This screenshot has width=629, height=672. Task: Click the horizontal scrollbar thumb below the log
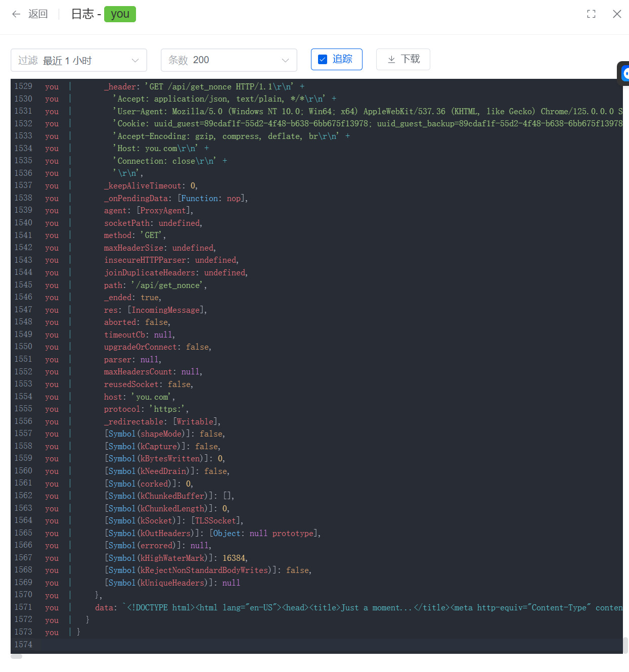tap(17, 656)
